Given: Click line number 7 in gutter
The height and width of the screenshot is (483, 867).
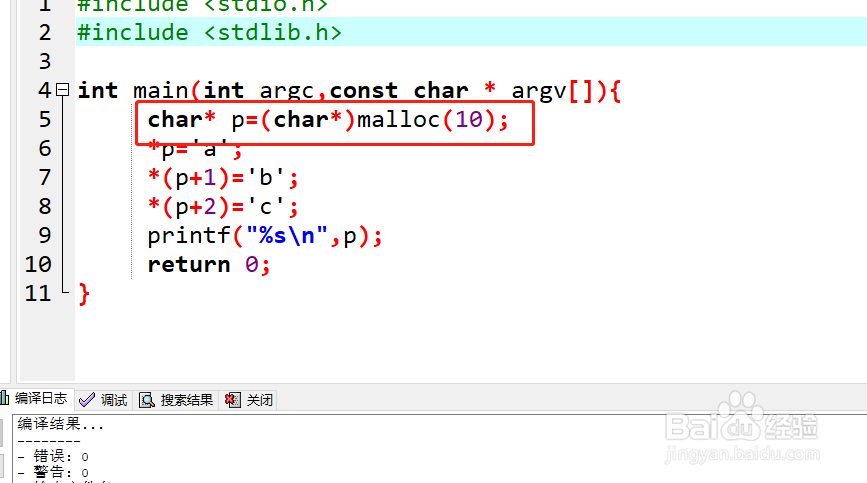Looking at the screenshot, I should pos(45,177).
